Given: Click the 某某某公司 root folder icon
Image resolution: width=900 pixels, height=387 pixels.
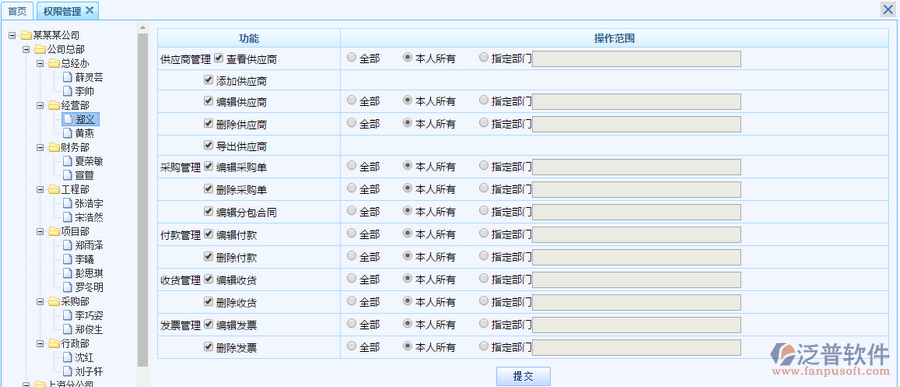Looking at the screenshot, I should 26,36.
